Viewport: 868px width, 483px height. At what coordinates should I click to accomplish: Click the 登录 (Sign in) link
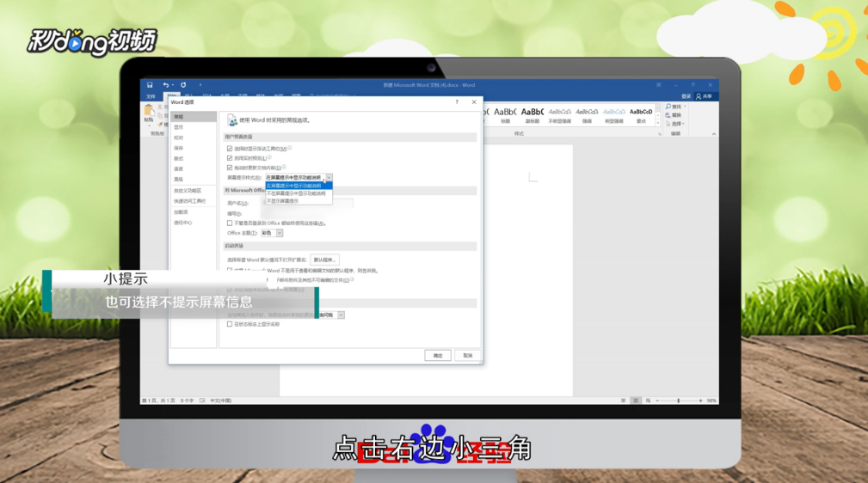point(686,96)
